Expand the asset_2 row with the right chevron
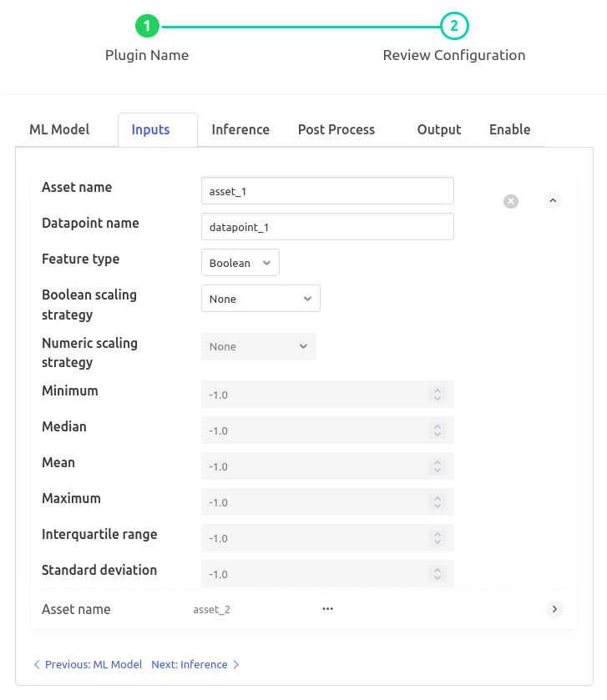This screenshot has width=607, height=700. point(554,609)
